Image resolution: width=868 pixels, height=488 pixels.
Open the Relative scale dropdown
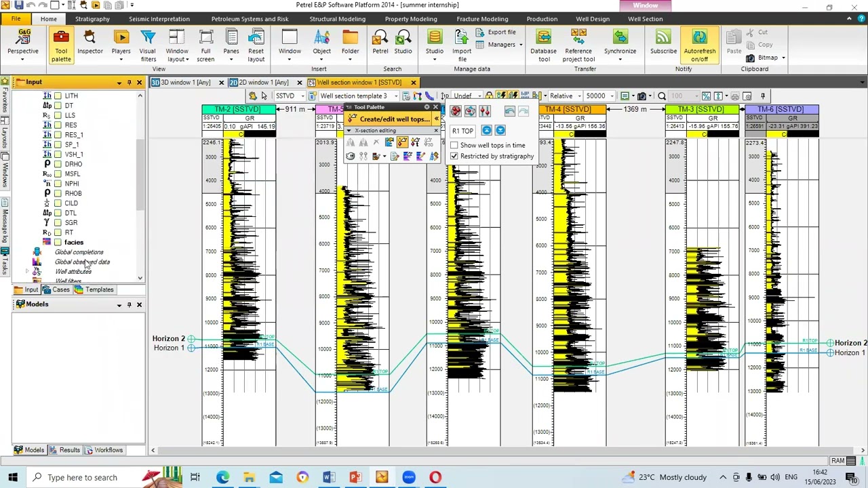point(580,96)
